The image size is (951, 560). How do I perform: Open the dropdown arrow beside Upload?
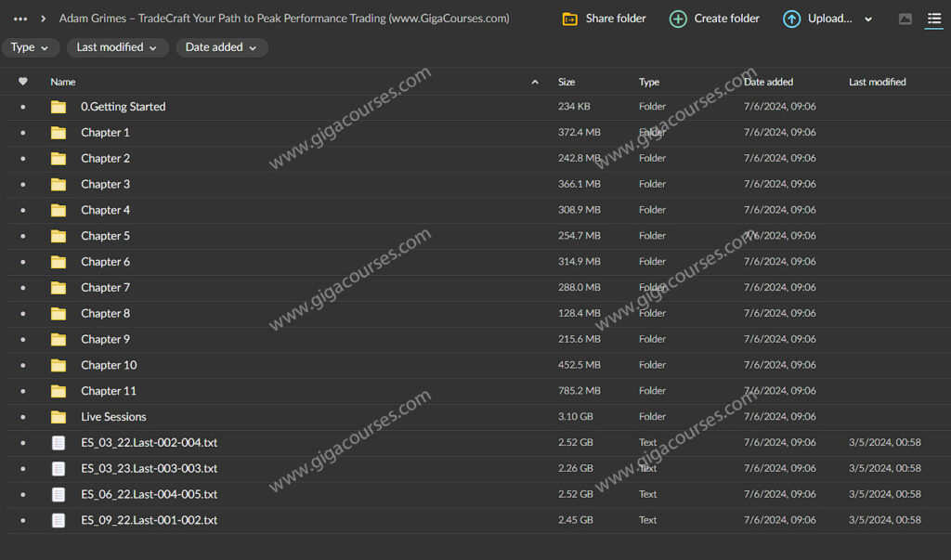pyautogui.click(x=868, y=20)
